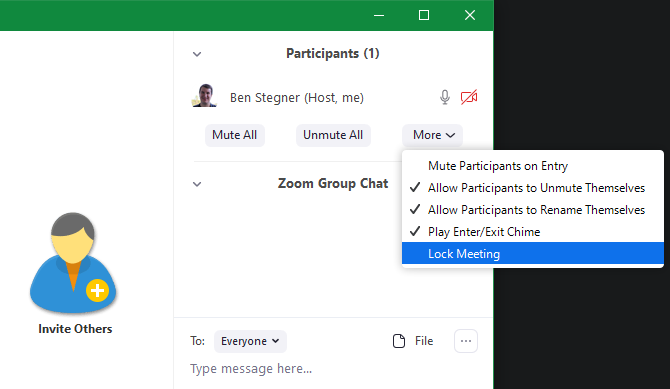Open the Everyone recipient dropdown

click(x=250, y=341)
